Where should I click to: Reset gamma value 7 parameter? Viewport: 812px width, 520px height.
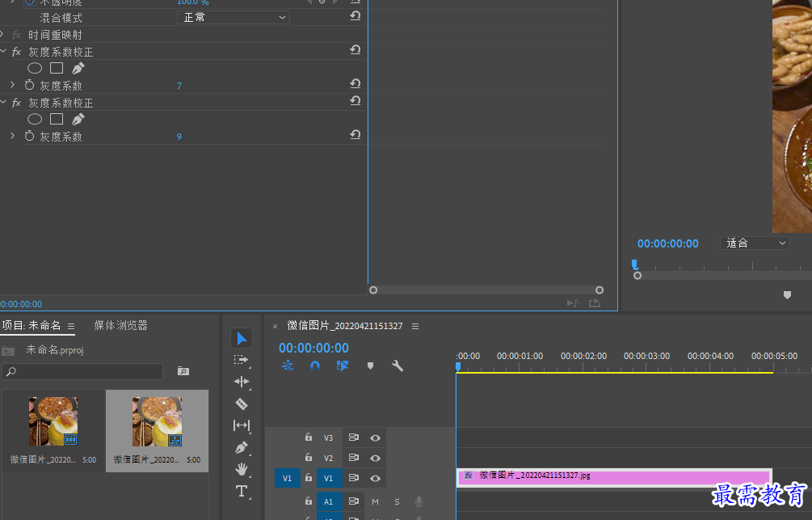coord(356,83)
